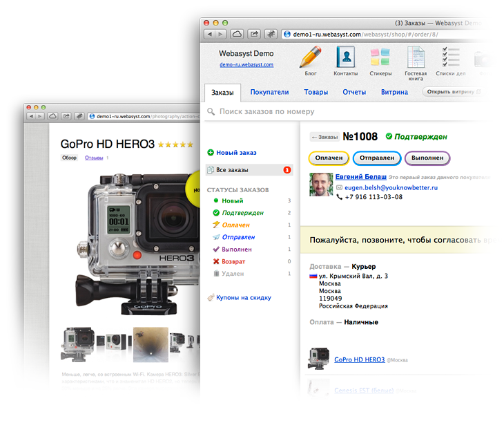The width and height of the screenshot is (504, 432).
Task: Switch to the Покупатели tab
Action: (x=269, y=92)
